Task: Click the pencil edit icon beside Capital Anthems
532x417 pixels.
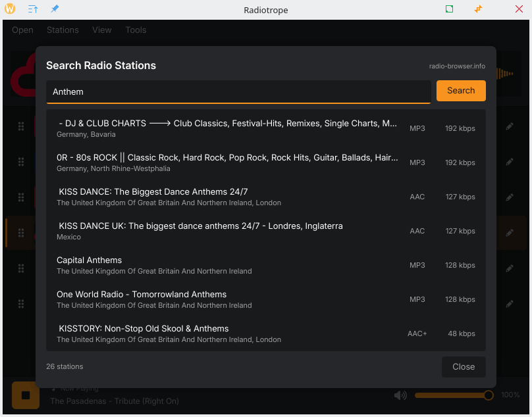Action: tap(510, 268)
